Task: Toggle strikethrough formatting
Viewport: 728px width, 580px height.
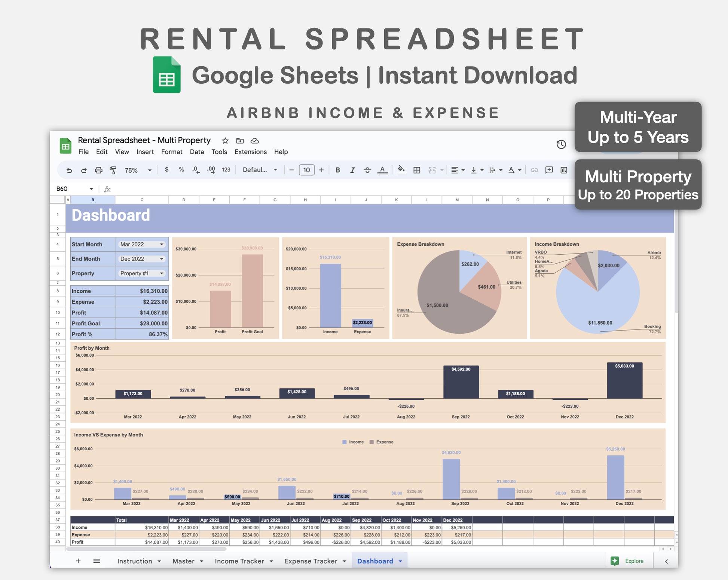Action: point(367,170)
